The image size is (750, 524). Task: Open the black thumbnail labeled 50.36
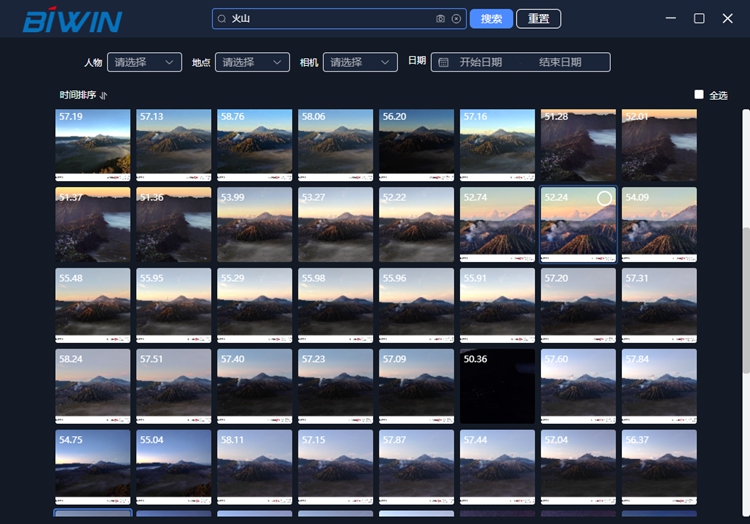click(x=497, y=386)
